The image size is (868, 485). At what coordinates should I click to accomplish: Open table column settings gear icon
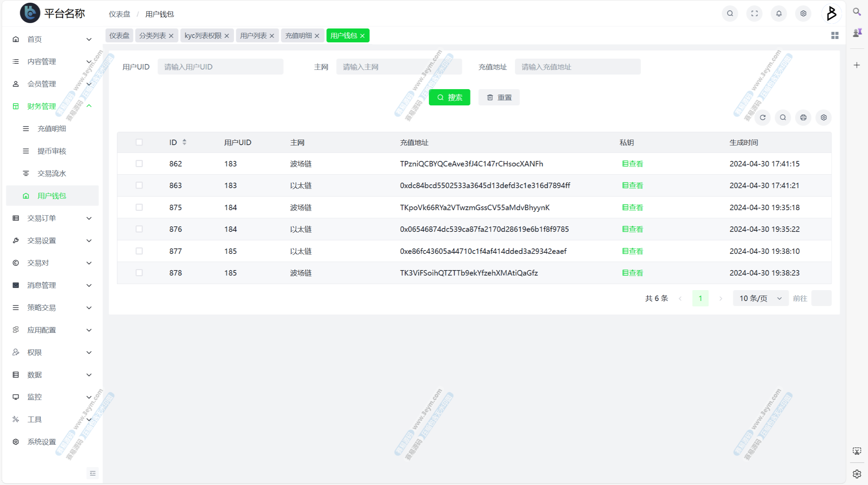[823, 118]
